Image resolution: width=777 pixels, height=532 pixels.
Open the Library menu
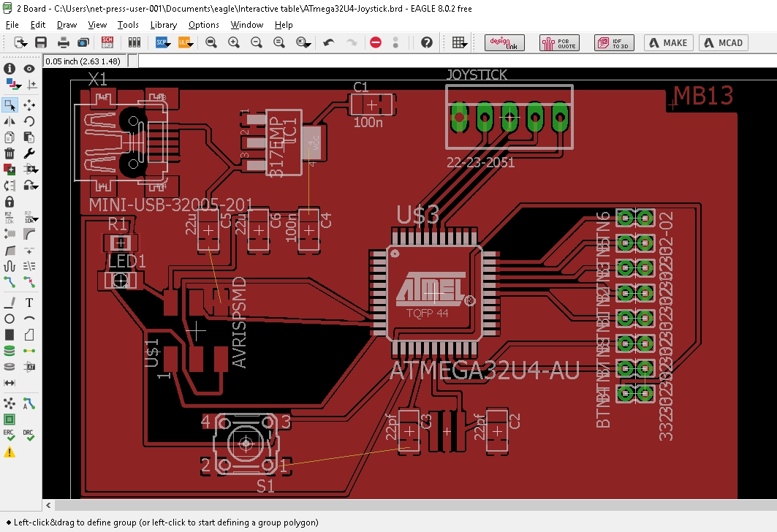[x=163, y=25]
